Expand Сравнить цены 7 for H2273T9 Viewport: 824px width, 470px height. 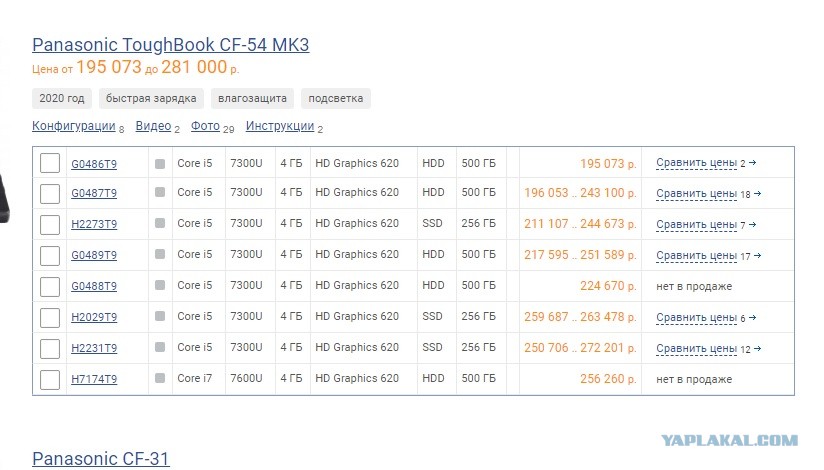point(706,224)
